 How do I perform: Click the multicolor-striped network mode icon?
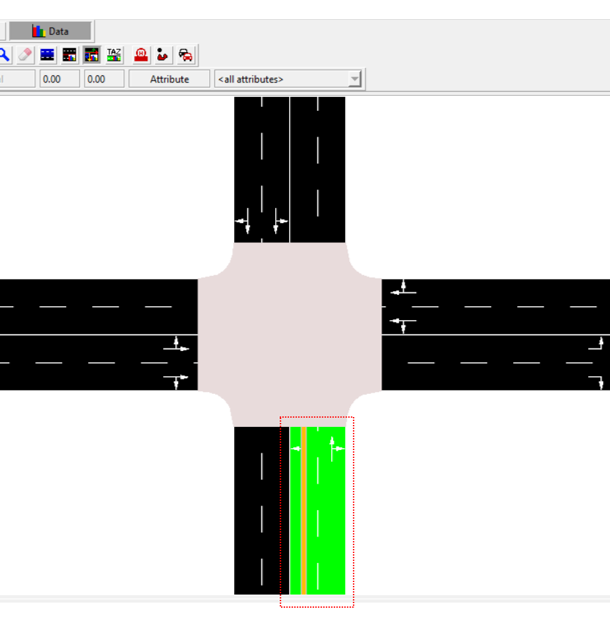[69, 55]
